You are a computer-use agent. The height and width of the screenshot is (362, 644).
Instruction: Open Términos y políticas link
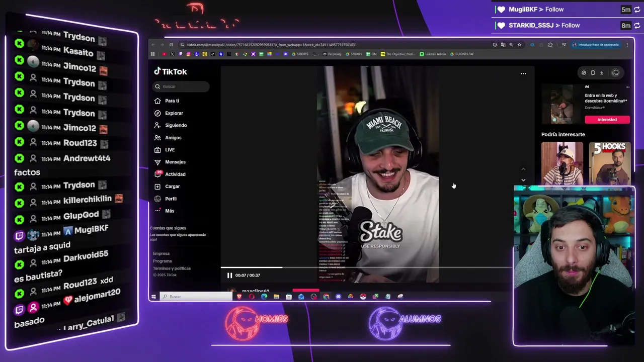click(172, 268)
